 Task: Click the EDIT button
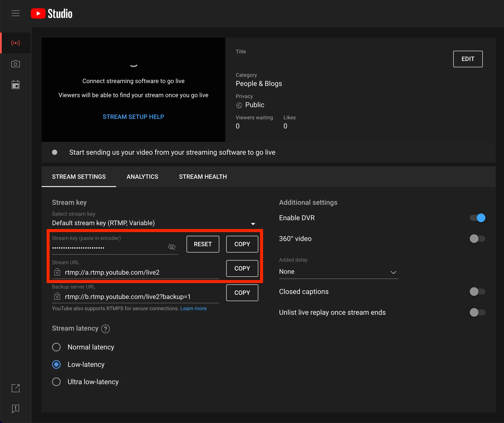point(468,59)
